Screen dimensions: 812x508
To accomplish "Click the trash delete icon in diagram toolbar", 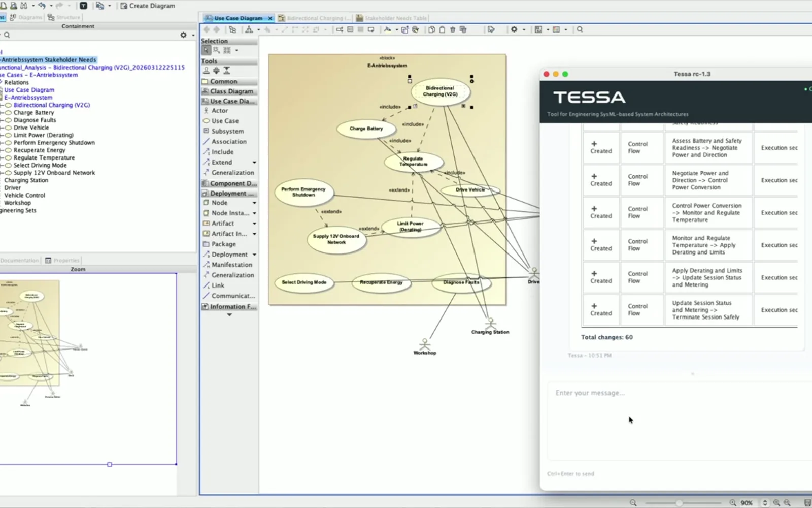I will point(453,29).
